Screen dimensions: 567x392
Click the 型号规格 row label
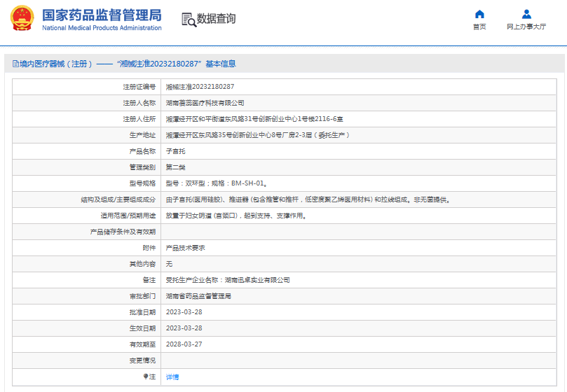click(142, 183)
